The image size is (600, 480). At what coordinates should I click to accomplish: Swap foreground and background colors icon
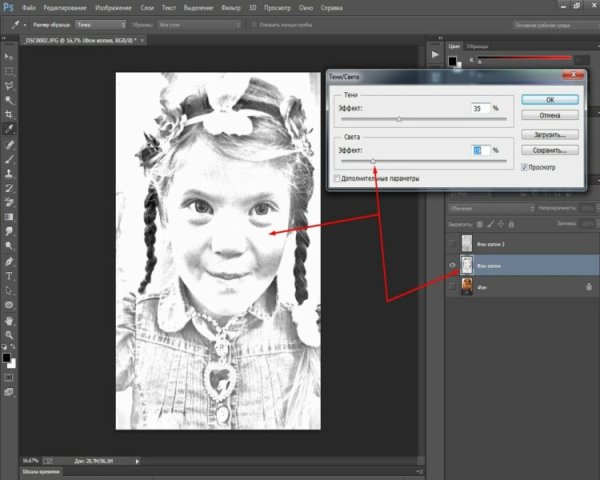coord(13,346)
